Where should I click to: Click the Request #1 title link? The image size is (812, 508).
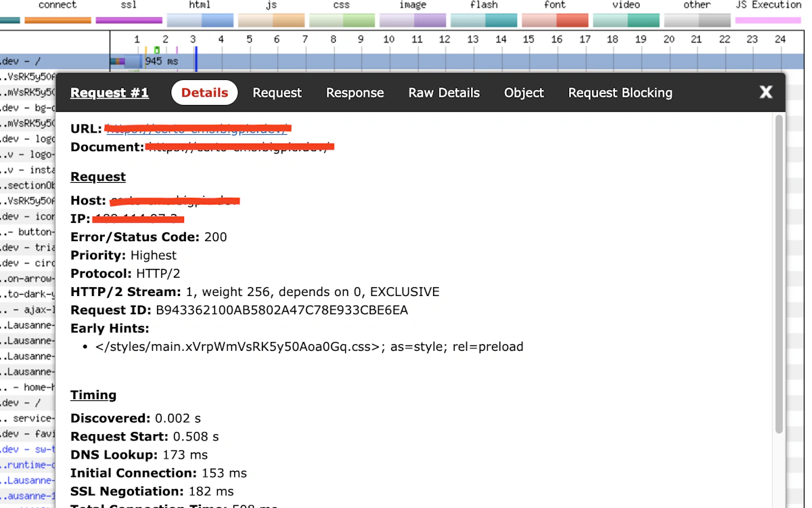tap(110, 93)
